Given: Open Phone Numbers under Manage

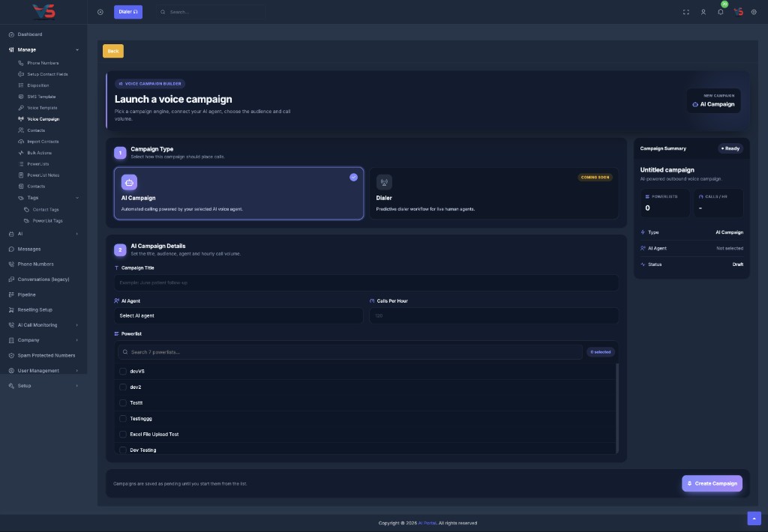Looking at the screenshot, I should (43, 63).
